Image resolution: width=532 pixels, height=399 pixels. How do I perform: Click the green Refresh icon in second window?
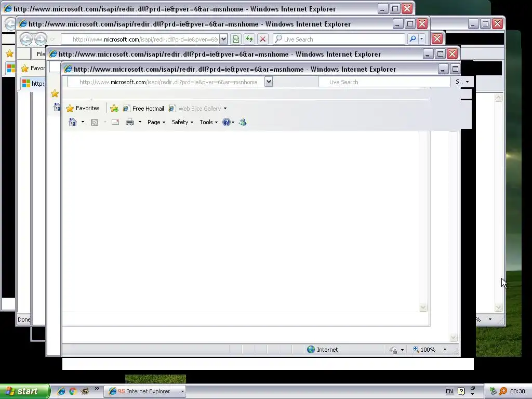pyautogui.click(x=249, y=39)
